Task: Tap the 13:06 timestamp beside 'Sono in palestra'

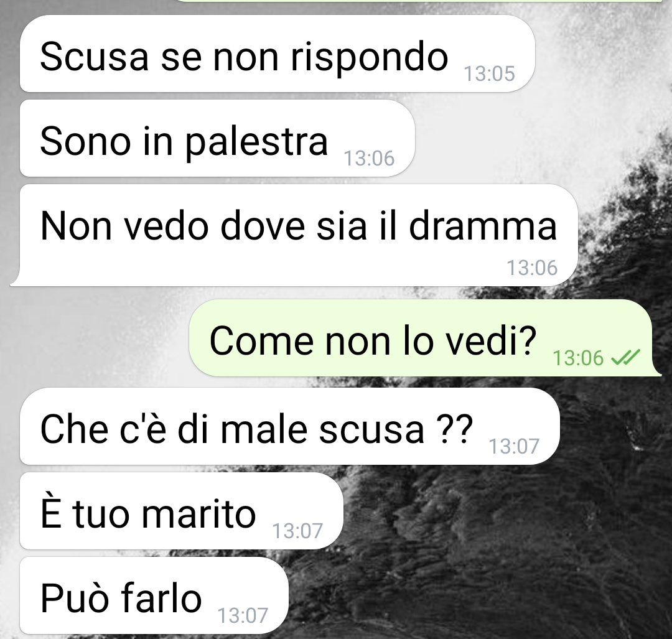Action: [x=369, y=158]
